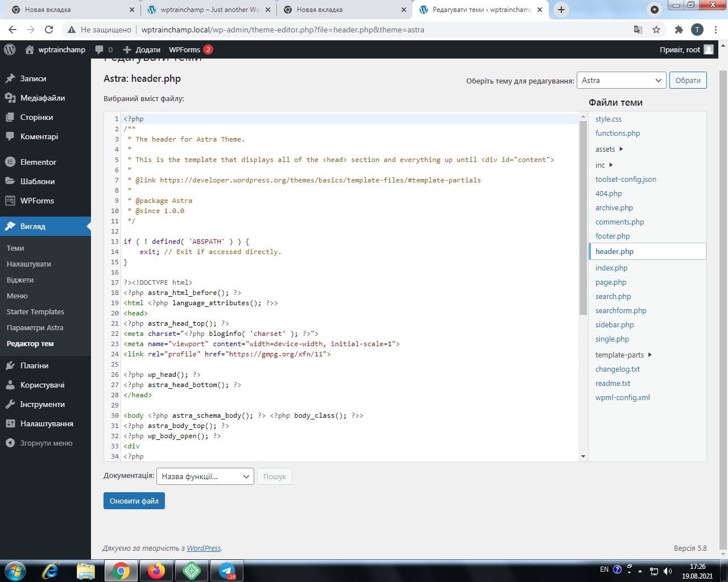The image size is (728, 582).
Task: Go to the Elementor menu
Action: (45, 162)
